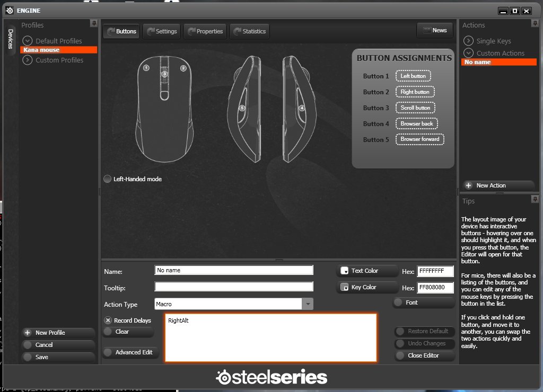Pin the Tips panel
The height and width of the screenshot is (392, 543).
pos(535,199)
